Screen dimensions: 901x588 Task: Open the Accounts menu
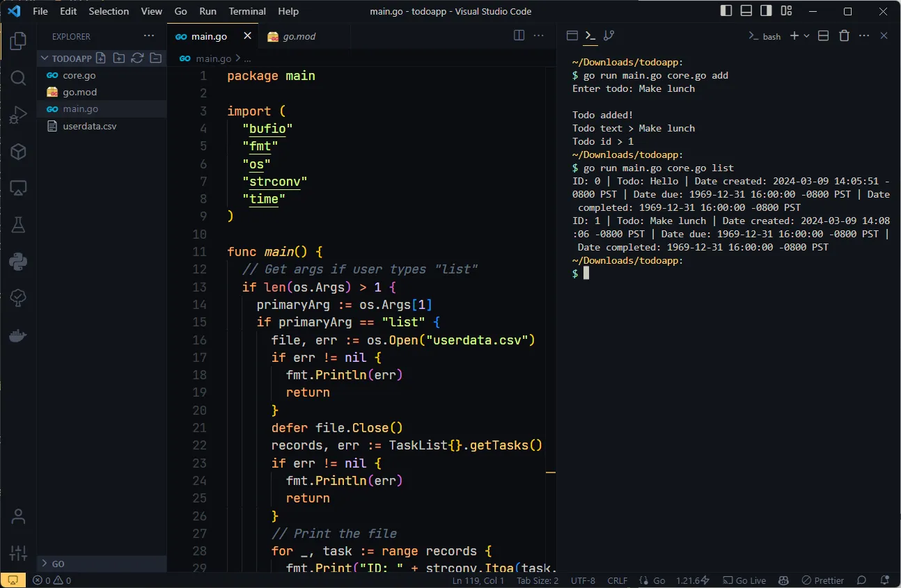click(18, 516)
